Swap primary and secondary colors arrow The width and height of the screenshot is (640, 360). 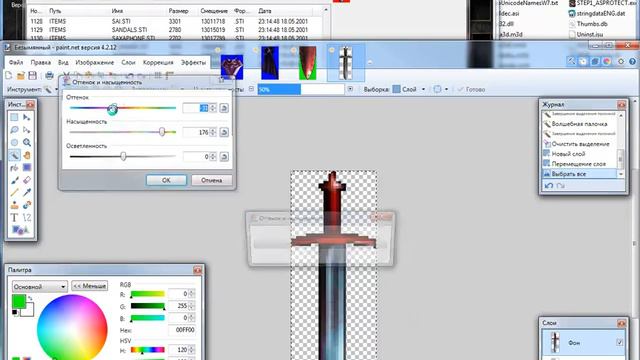30,298
